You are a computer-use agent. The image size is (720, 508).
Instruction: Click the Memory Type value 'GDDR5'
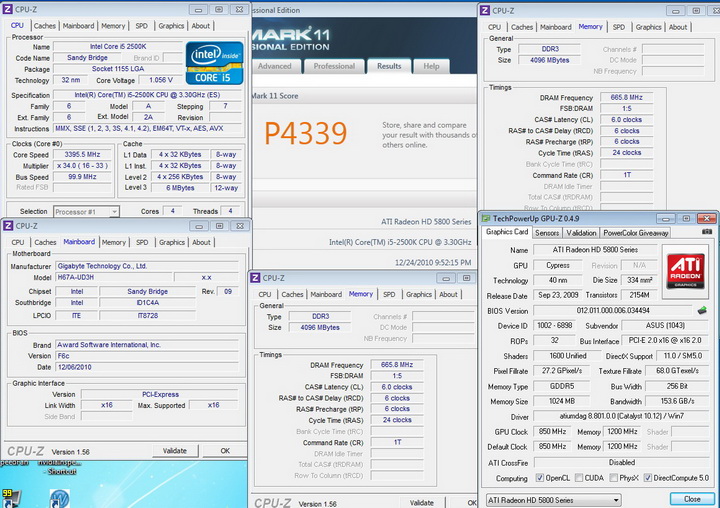pyautogui.click(x=562, y=386)
